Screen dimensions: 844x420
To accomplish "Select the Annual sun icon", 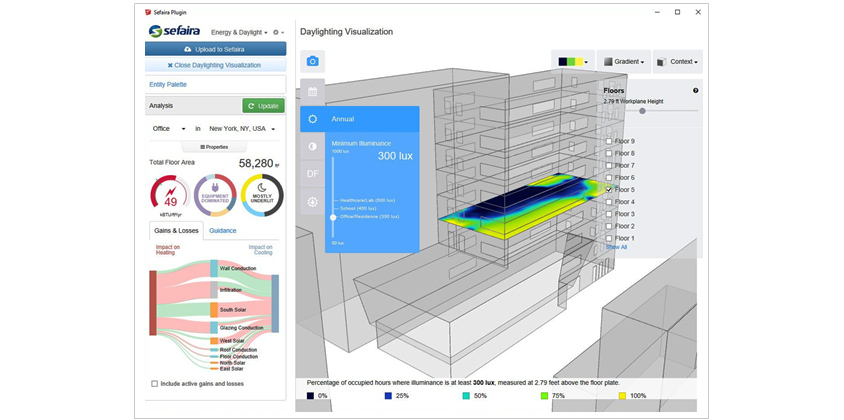I will [x=313, y=119].
